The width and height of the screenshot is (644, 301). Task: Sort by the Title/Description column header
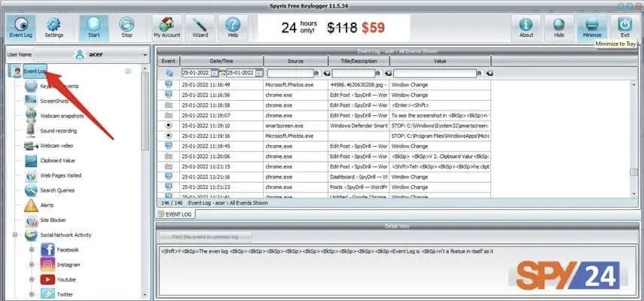359,61
